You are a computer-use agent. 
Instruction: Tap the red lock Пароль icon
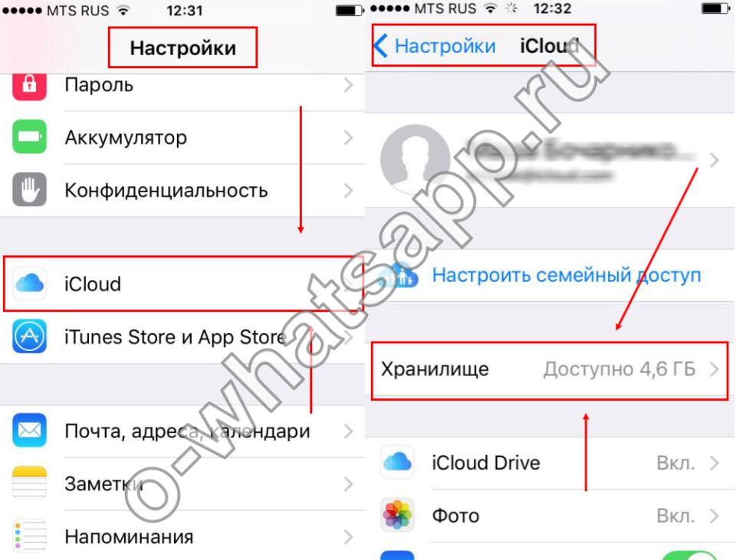[29, 86]
